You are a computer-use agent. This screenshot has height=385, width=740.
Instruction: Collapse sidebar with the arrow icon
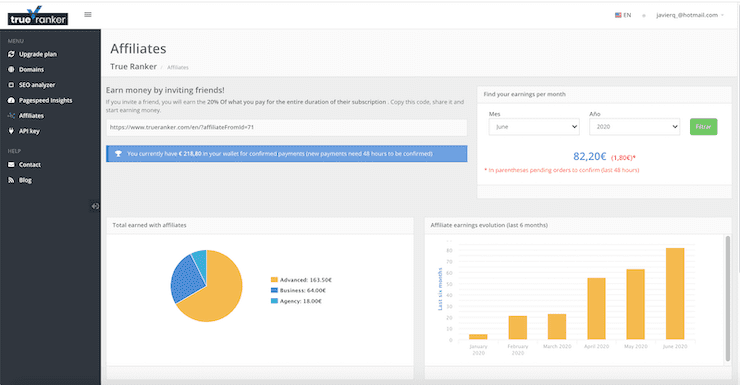pyautogui.click(x=95, y=206)
